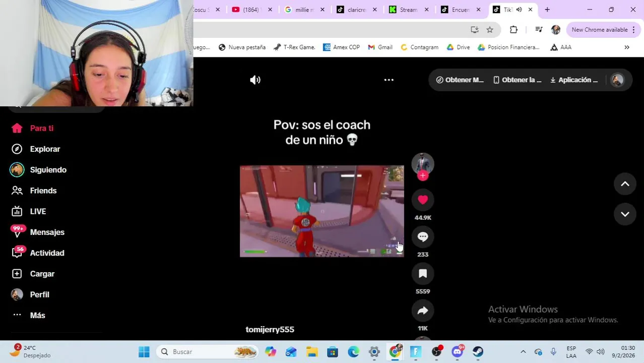Screen dimensions: 644x363
Task: Open the video three-dots options menu
Action: point(389,80)
